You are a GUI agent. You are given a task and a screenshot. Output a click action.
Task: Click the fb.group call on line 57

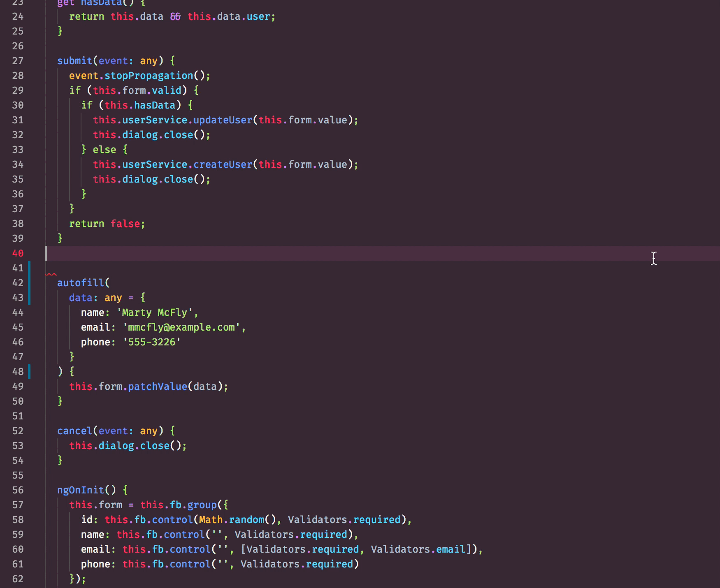click(193, 505)
